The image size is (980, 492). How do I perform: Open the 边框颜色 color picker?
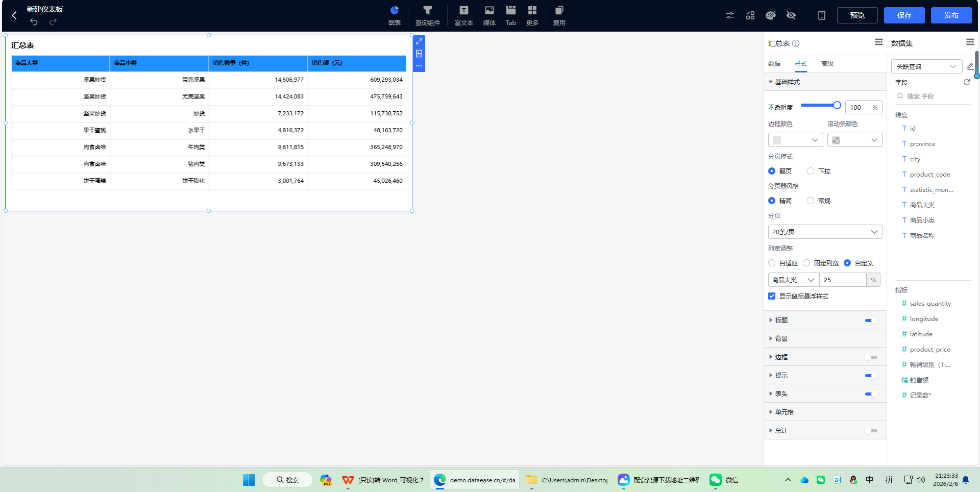pyautogui.click(x=795, y=140)
